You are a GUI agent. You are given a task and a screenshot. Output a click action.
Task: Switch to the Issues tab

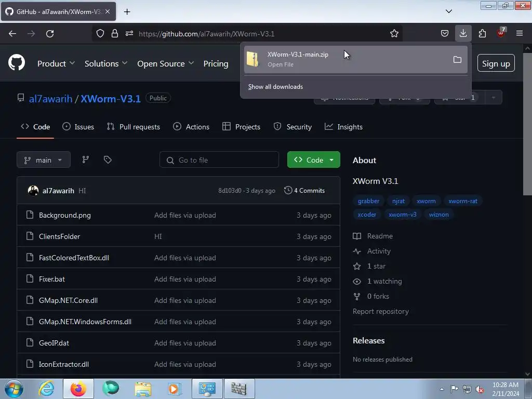(x=78, y=127)
